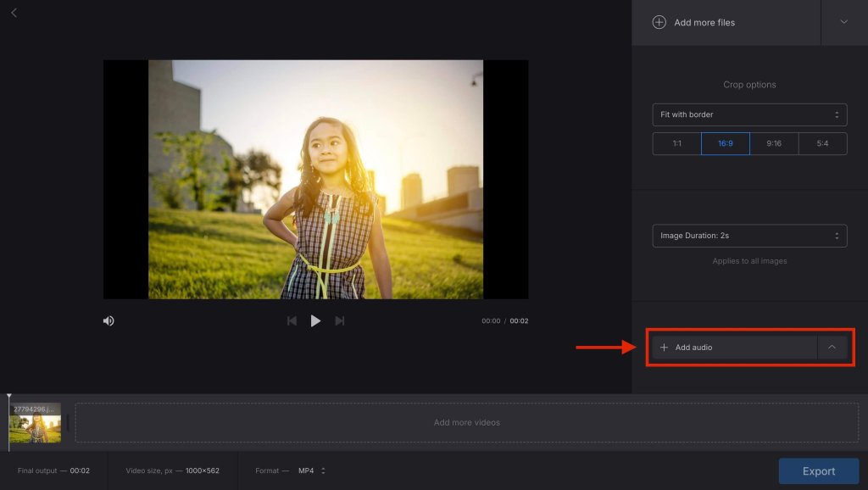The width and height of the screenshot is (868, 490).
Task: Expand the chevron beside Add audio
Action: coord(832,347)
